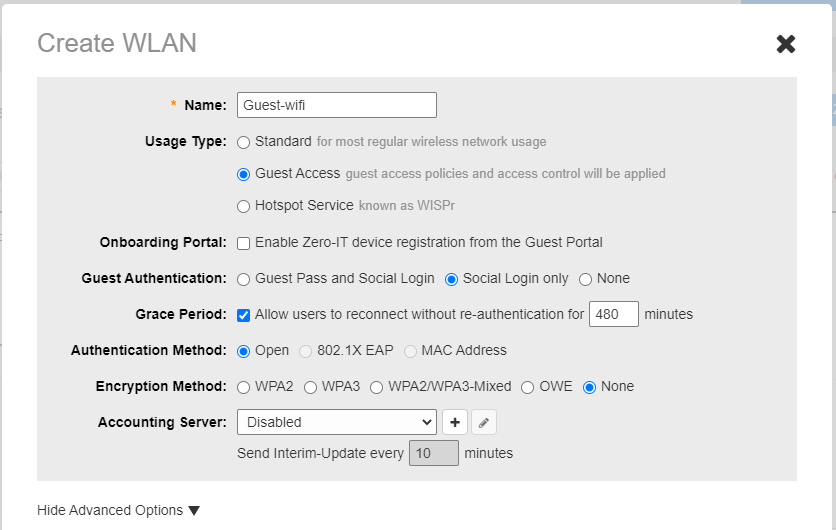Image resolution: width=836 pixels, height=530 pixels.
Task: Select Open authentication method
Action: tap(244, 351)
